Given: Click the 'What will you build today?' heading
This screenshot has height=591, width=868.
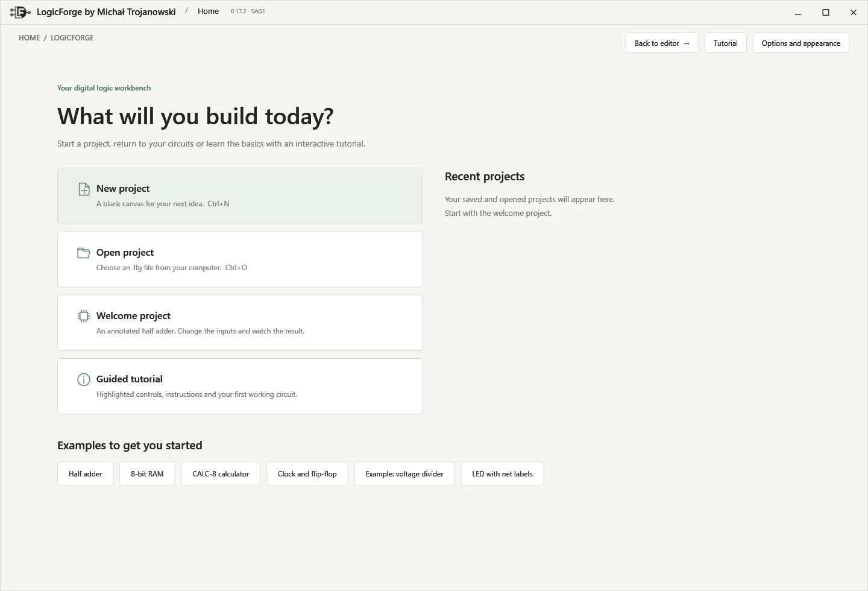Looking at the screenshot, I should tap(195, 116).
